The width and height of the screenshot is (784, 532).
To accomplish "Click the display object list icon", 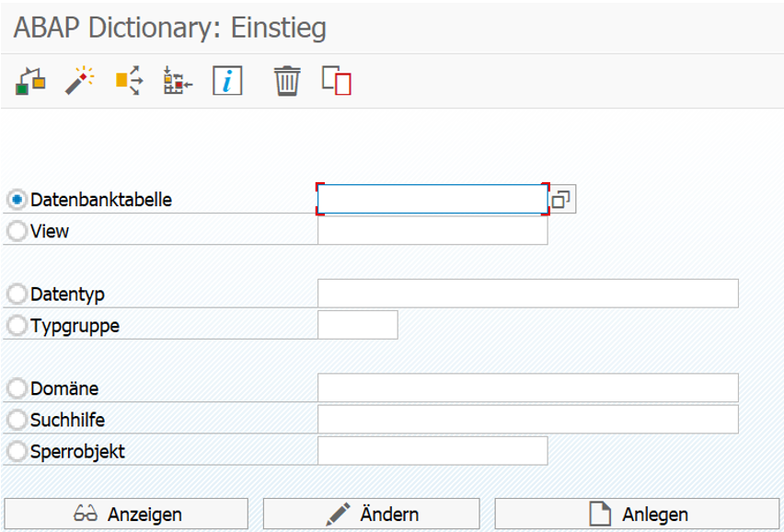I will [x=178, y=80].
